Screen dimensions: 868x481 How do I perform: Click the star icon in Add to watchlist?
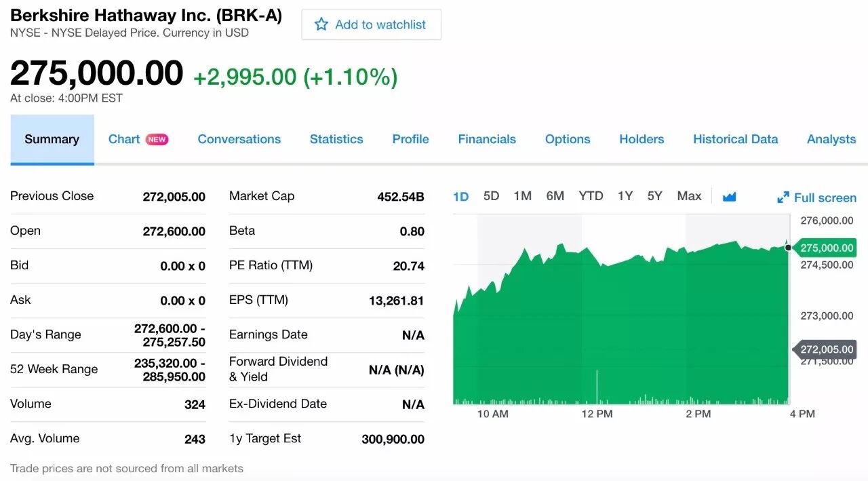(x=321, y=24)
